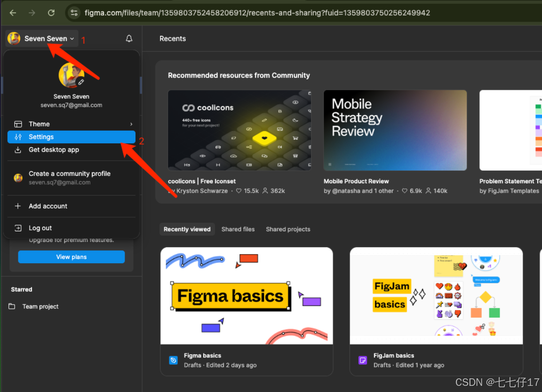Viewport: 542px width, 392px height.
Task: Click the large profile avatar in the menu
Action: tap(71, 75)
